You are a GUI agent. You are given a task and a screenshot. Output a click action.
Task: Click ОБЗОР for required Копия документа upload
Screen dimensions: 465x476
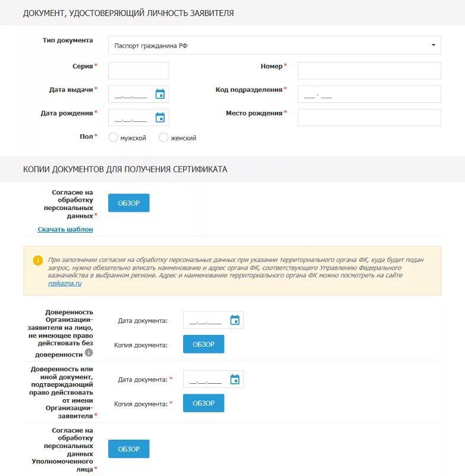point(203,403)
